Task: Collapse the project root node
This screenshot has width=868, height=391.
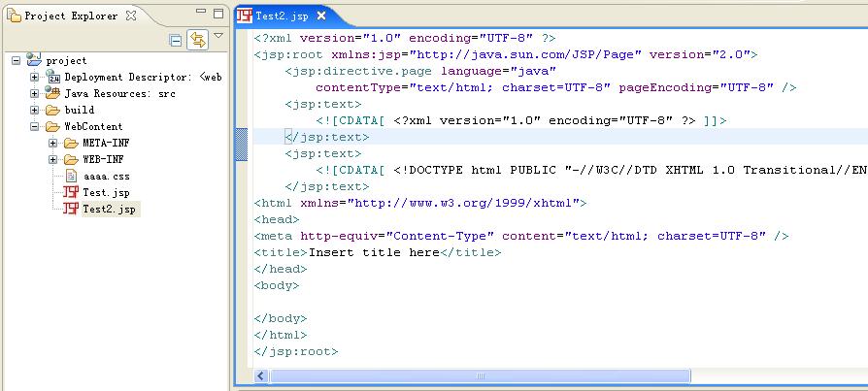Action: [17, 60]
